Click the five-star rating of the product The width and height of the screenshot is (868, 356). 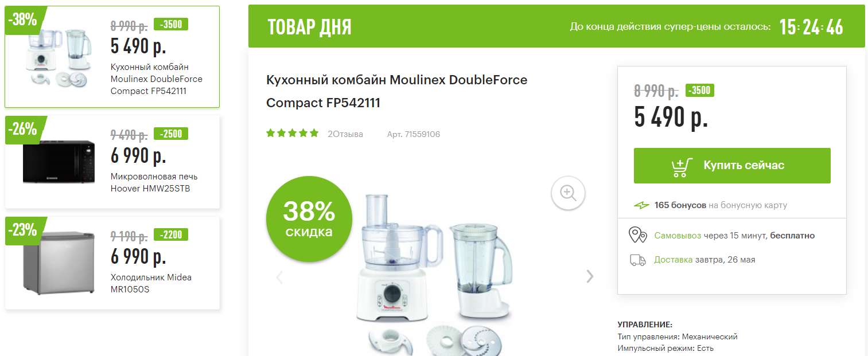292,134
